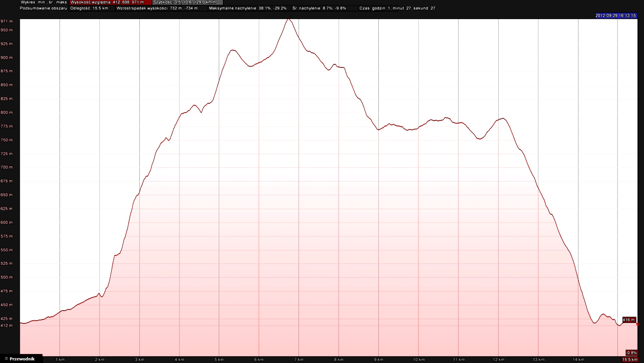Viewport: 644px width, 363px height.
Task: Click the 'Maksymalne nachylenie' summary value
Action: pyautogui.click(x=248, y=8)
